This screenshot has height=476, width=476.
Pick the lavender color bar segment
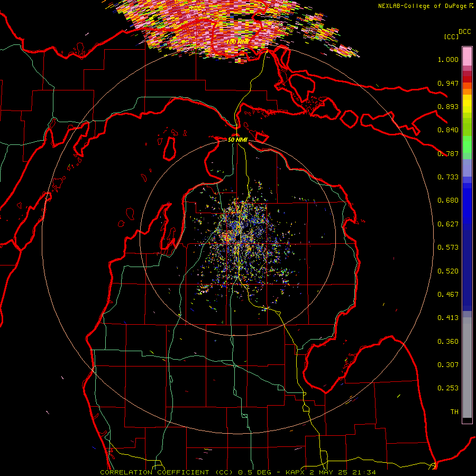(x=467, y=168)
